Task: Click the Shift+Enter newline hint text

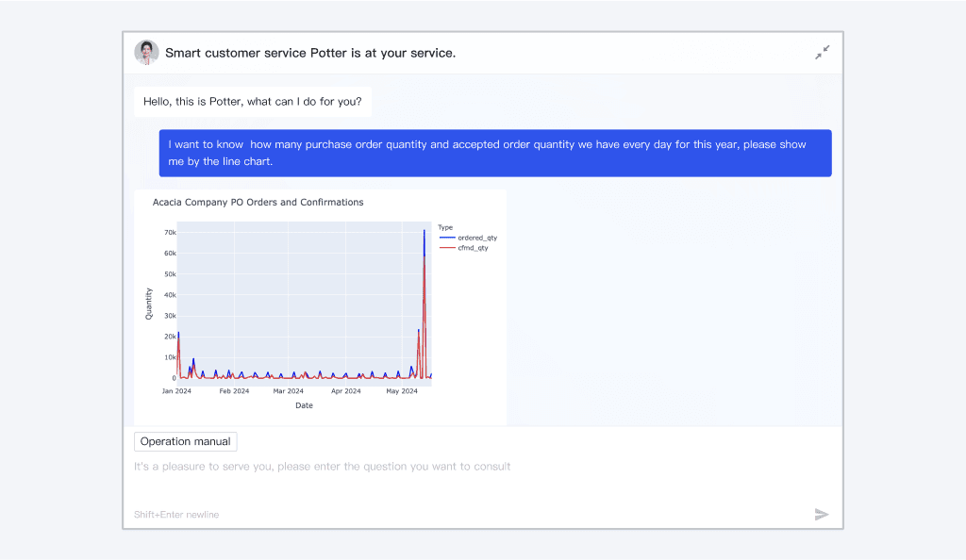Action: (x=176, y=515)
